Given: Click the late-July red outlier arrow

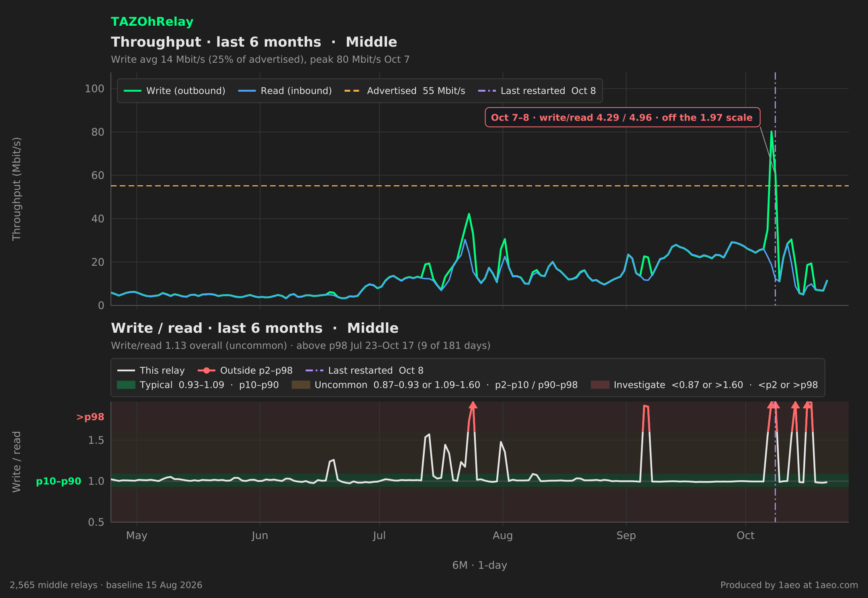Looking at the screenshot, I should 473,405.
